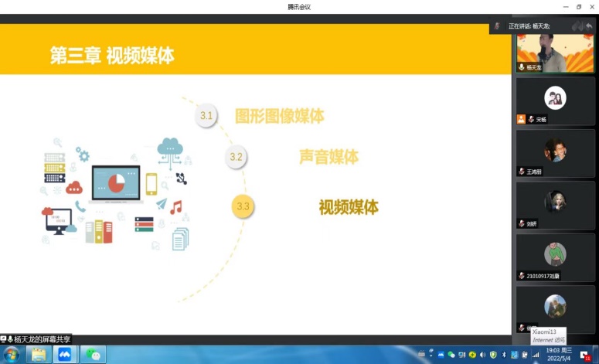Screen dimensions: 599x364
Task: Click the Tencent Meeting tray icon
Action: click(441, 355)
